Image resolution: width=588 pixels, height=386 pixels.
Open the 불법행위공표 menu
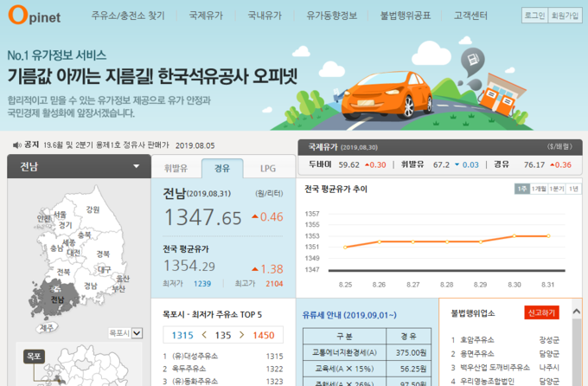406,16
